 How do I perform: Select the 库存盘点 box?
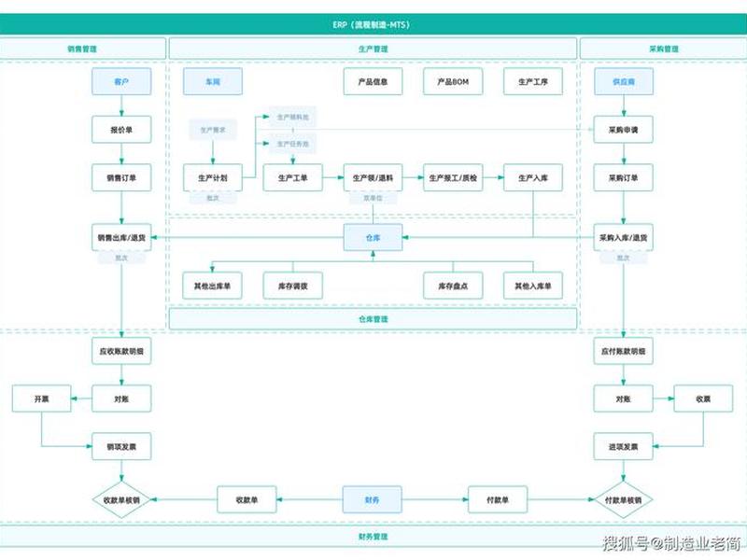(x=453, y=286)
